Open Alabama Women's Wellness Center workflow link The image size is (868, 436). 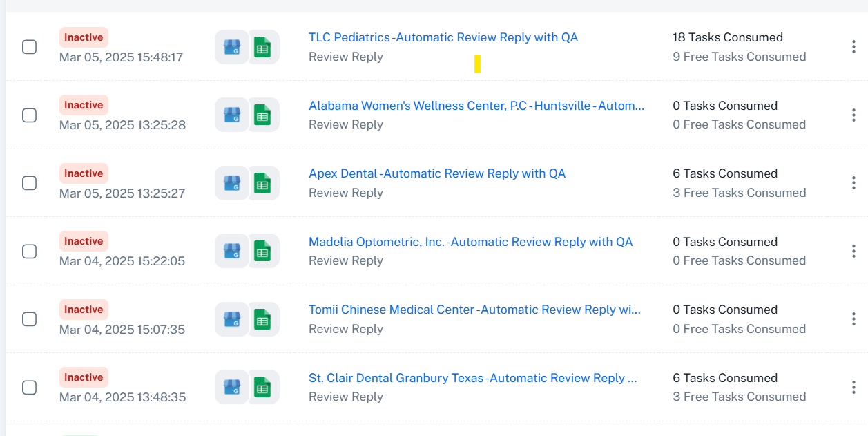click(x=476, y=106)
